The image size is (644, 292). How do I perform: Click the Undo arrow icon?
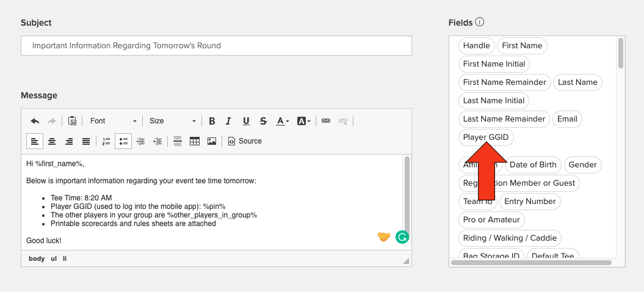[35, 121]
